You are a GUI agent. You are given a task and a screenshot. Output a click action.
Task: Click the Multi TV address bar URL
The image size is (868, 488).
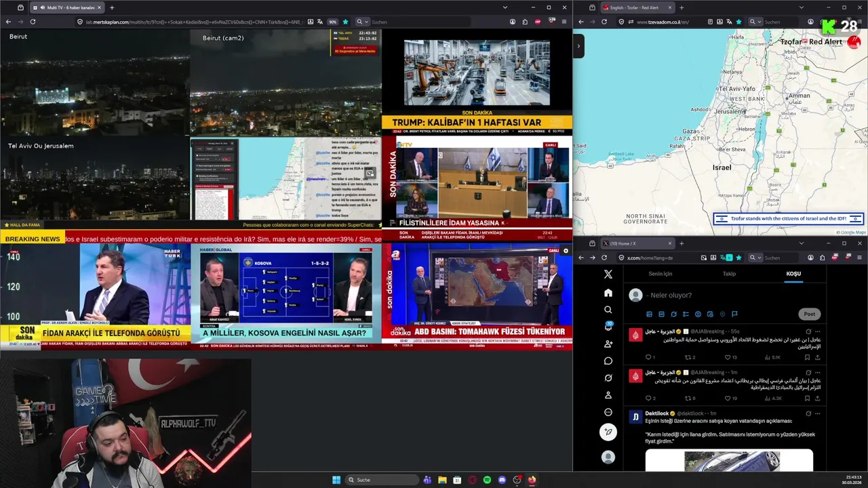point(193,22)
